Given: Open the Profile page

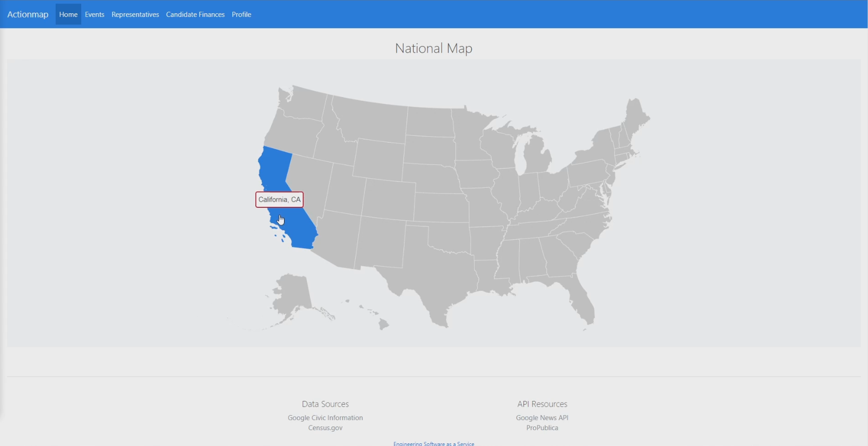Looking at the screenshot, I should (242, 14).
